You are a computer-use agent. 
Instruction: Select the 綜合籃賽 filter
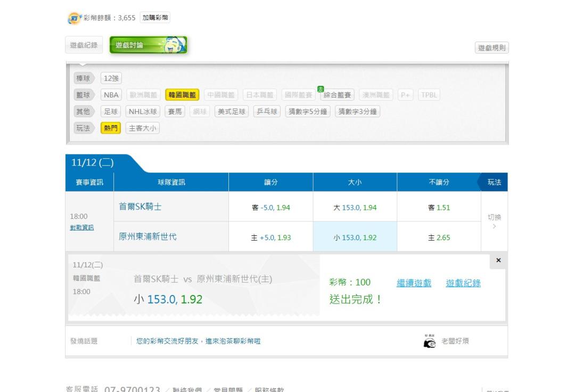(338, 95)
